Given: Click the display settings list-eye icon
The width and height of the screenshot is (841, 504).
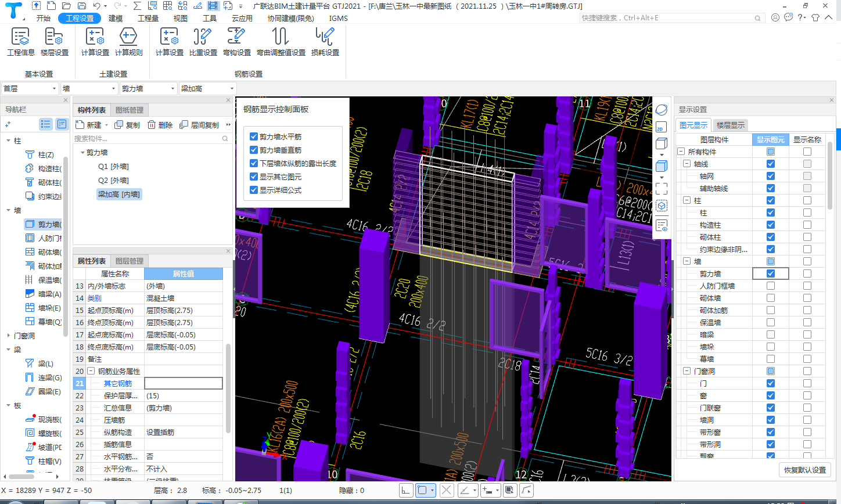Looking at the screenshot, I should (661, 226).
